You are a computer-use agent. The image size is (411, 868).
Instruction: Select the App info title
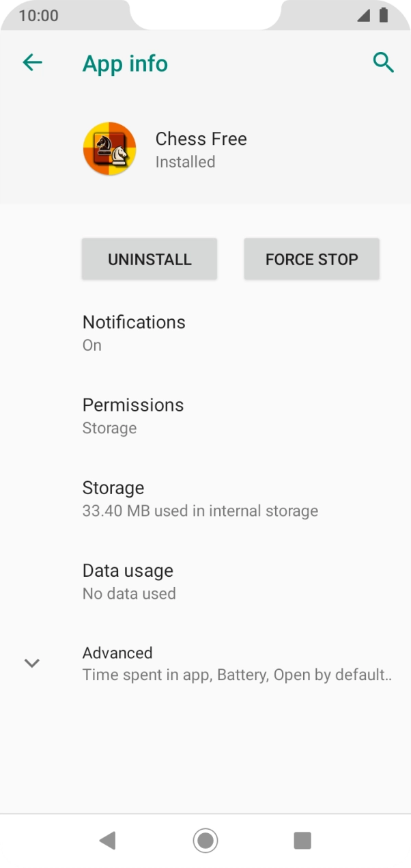pos(125,63)
